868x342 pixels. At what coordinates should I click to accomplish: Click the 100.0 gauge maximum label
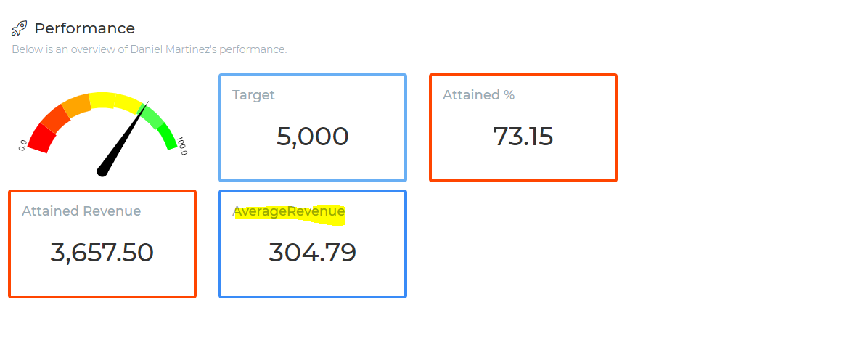click(182, 146)
